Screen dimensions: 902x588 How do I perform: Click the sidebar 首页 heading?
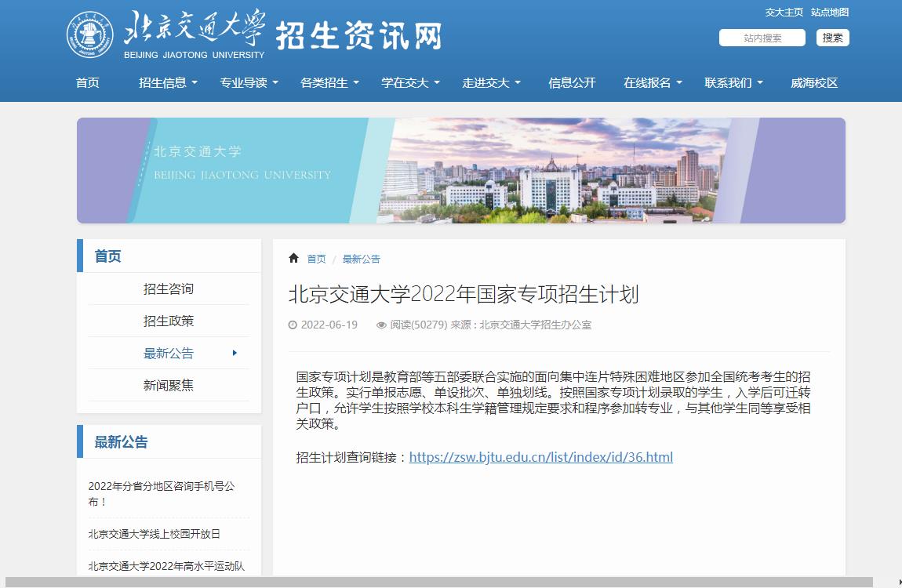point(107,256)
